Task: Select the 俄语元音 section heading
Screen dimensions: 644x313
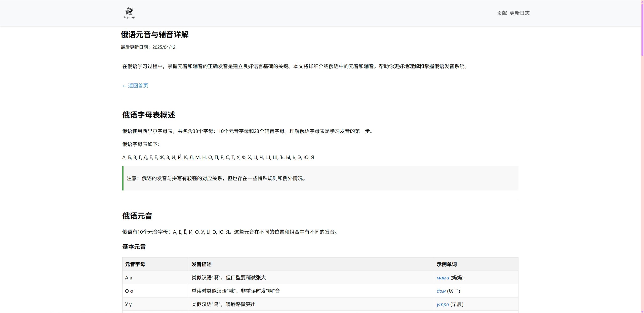Action: pyautogui.click(x=137, y=216)
